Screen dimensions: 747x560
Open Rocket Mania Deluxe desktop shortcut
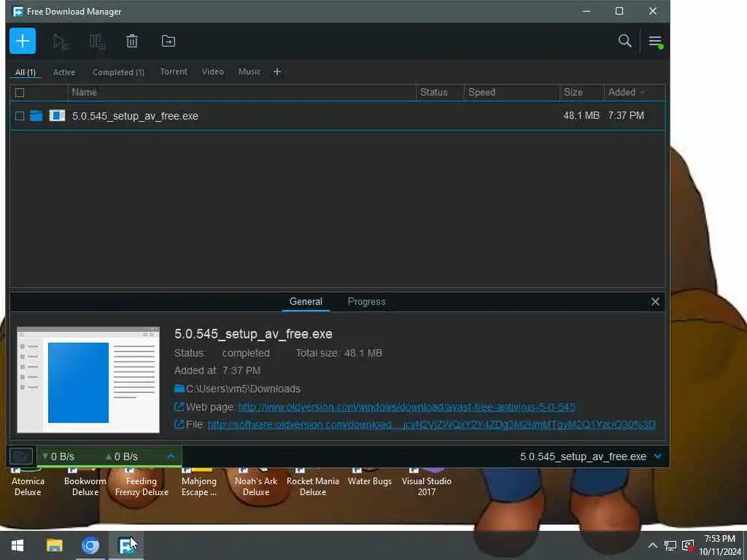pyautogui.click(x=312, y=484)
